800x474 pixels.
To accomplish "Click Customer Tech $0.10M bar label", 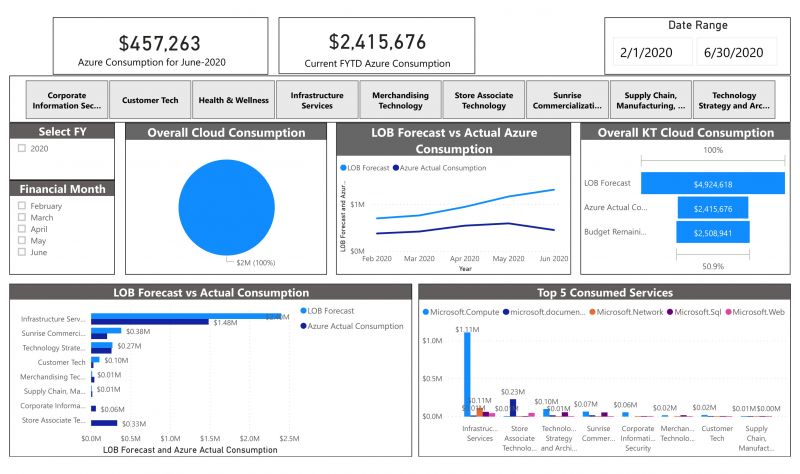I will pyautogui.click(x=116, y=360).
